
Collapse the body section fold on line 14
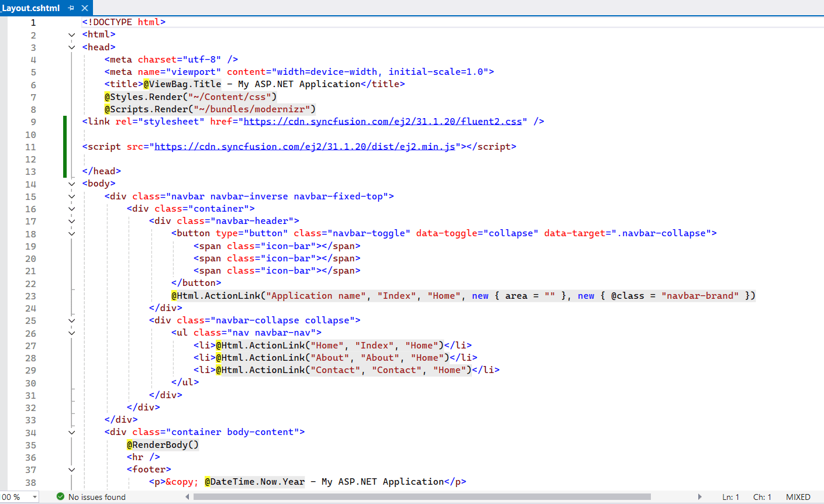pos(71,184)
